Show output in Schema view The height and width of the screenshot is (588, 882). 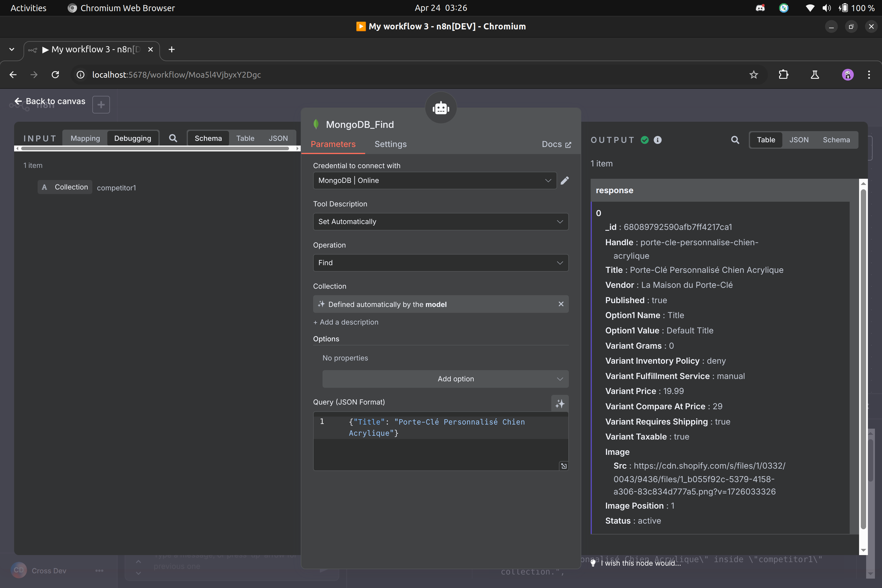coord(836,140)
